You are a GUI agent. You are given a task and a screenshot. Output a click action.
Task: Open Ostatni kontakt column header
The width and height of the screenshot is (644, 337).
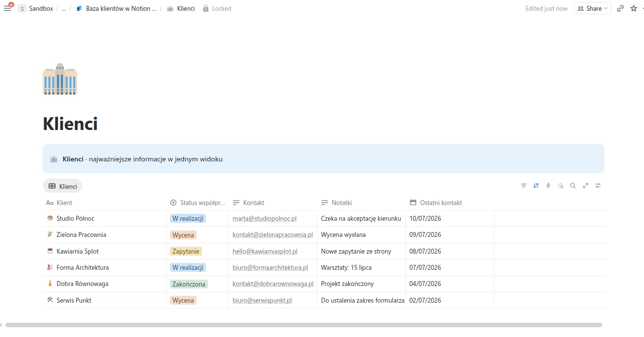tap(436, 203)
